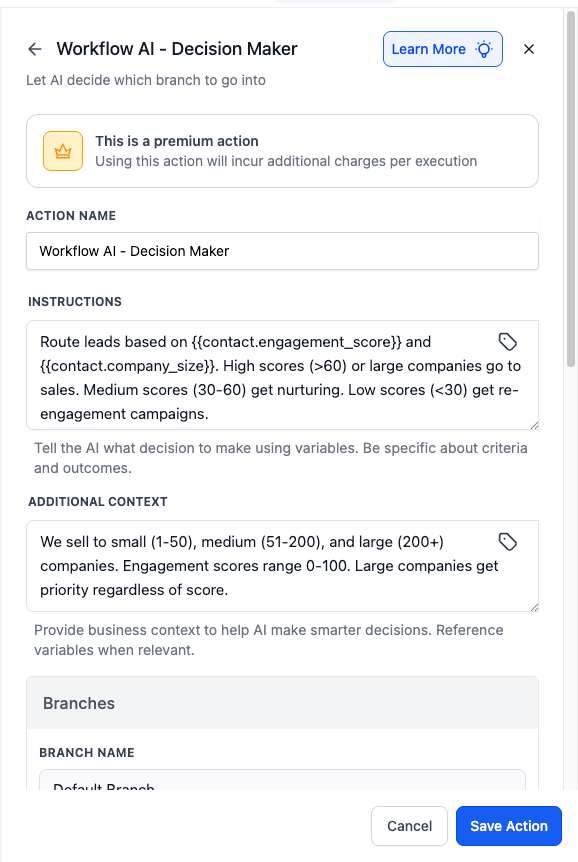
Task: Open the Learn More documentation
Action: (432, 48)
